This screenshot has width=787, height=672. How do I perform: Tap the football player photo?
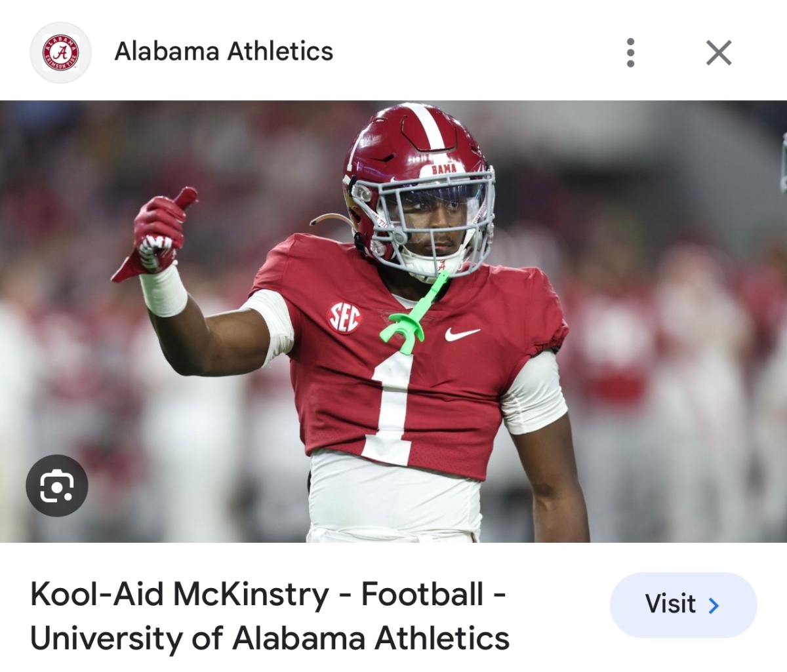[x=393, y=321]
